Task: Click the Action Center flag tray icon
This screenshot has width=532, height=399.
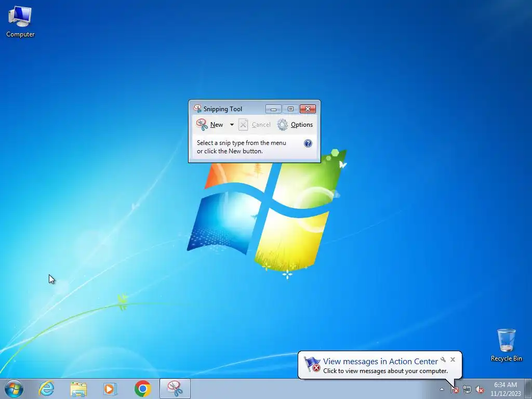Action: click(455, 390)
